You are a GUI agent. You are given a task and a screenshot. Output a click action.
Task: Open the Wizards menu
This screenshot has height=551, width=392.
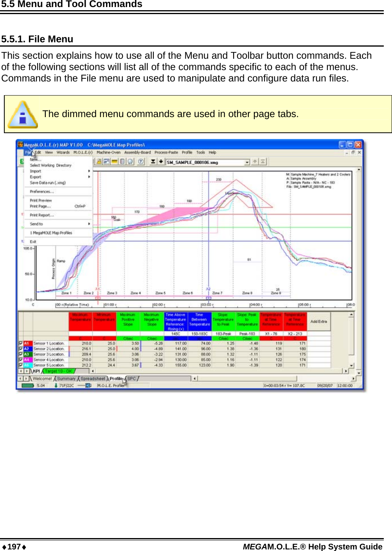click(x=63, y=152)
